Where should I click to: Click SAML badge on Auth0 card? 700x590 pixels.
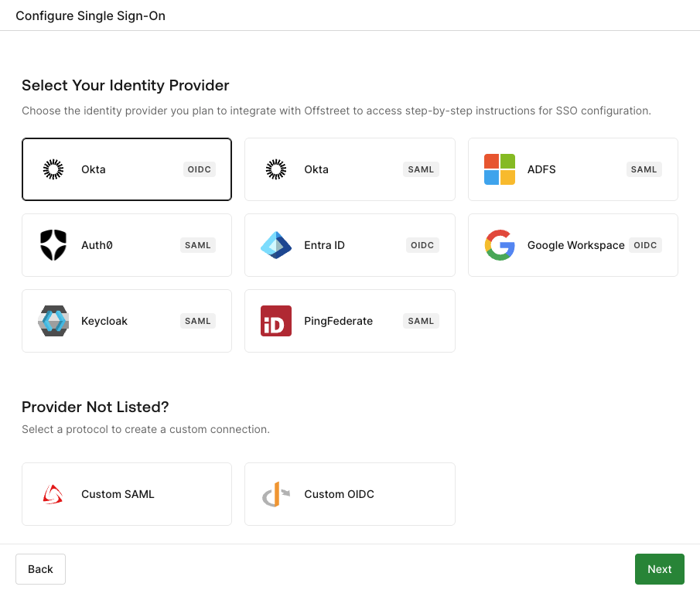[198, 245]
